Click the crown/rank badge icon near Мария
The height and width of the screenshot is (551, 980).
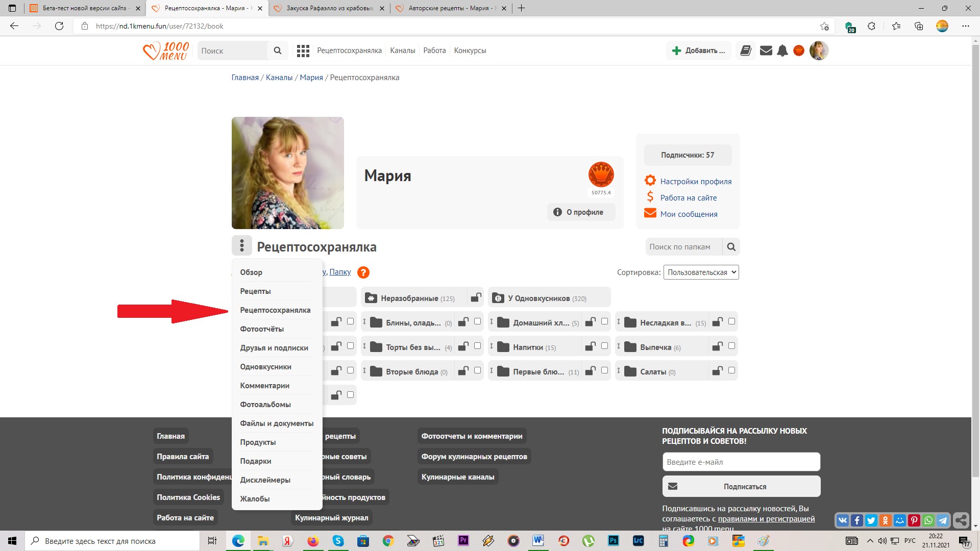pos(600,174)
